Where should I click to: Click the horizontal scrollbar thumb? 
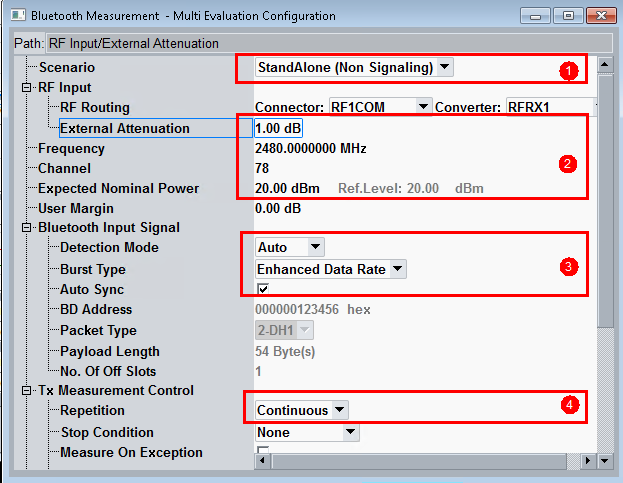(x=419, y=461)
